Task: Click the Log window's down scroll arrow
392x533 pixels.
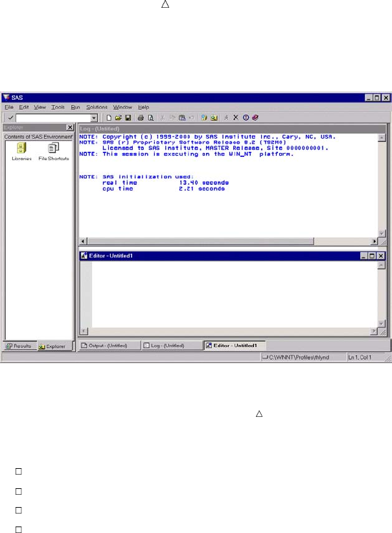Action: pyautogui.click(x=382, y=233)
